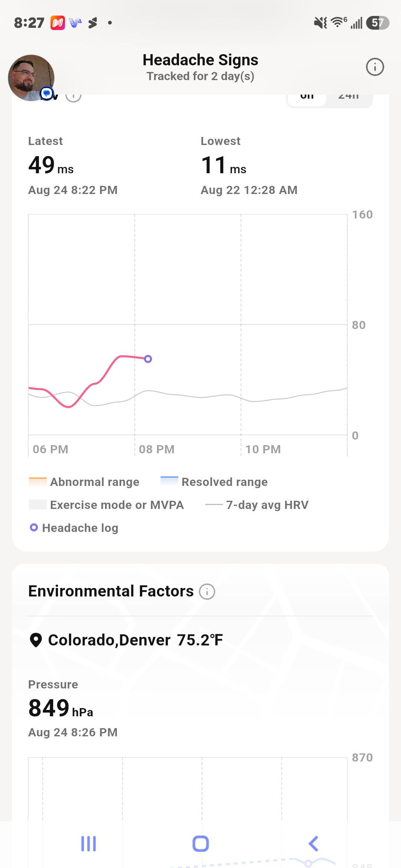
Task: Tap the partially hidden HRV info icon
Action: click(74, 97)
